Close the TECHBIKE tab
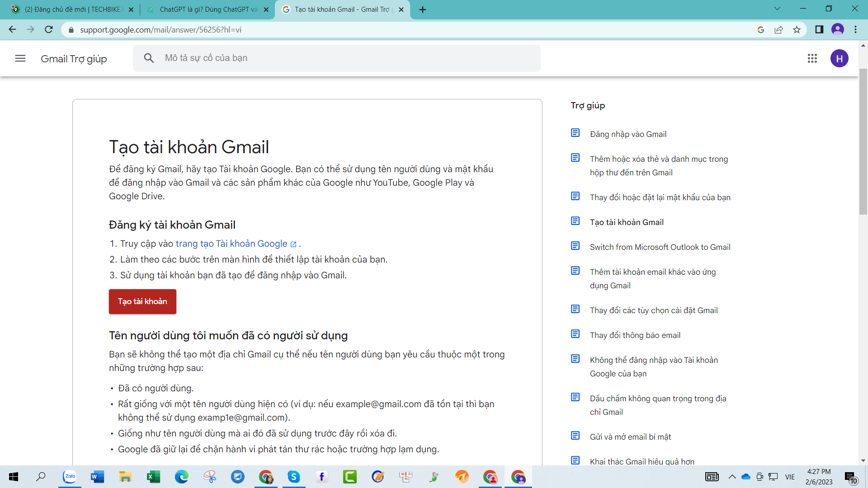This screenshot has width=868, height=488. point(131,9)
